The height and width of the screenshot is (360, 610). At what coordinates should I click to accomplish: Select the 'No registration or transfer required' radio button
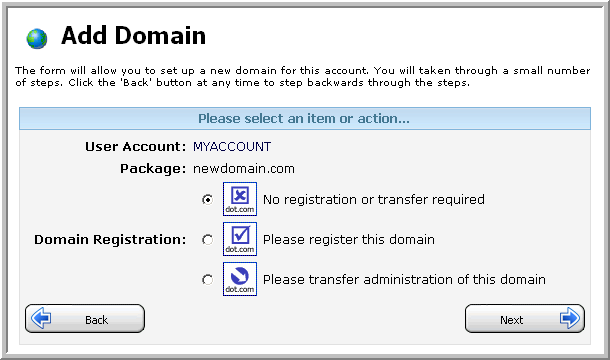coord(207,200)
